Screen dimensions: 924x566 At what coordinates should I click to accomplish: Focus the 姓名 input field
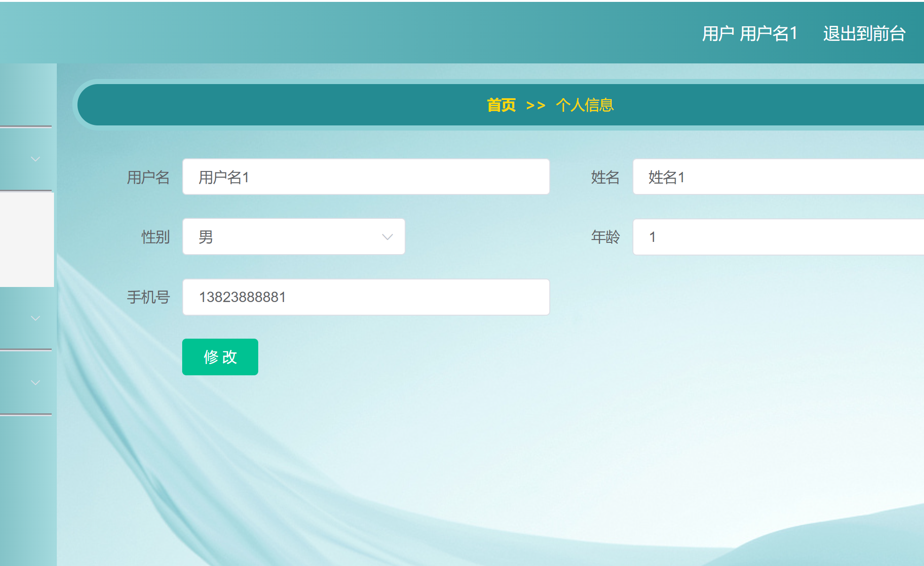(x=778, y=177)
